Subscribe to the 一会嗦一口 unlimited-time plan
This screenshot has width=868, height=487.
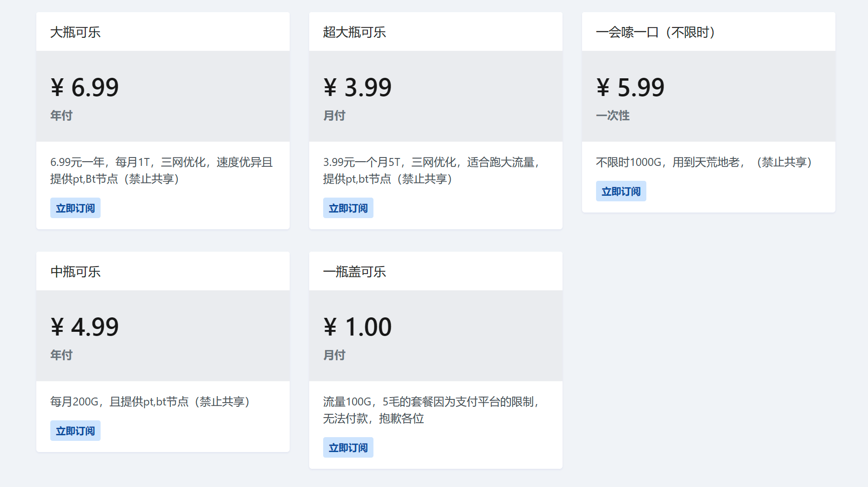click(x=621, y=192)
